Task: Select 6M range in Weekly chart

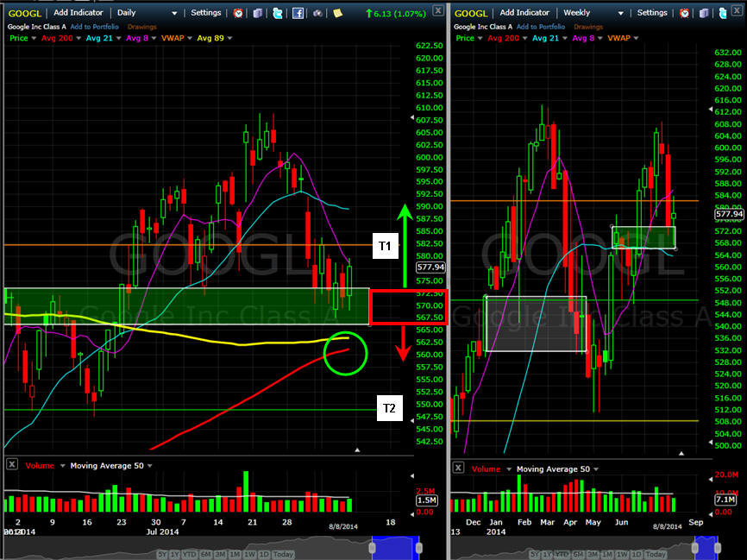Action: pos(578,554)
